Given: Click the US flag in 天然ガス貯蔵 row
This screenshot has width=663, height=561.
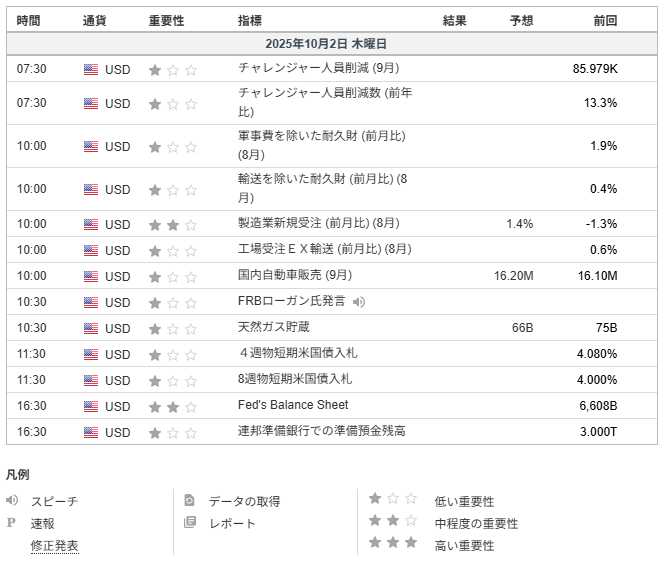Looking at the screenshot, I should point(91,328).
